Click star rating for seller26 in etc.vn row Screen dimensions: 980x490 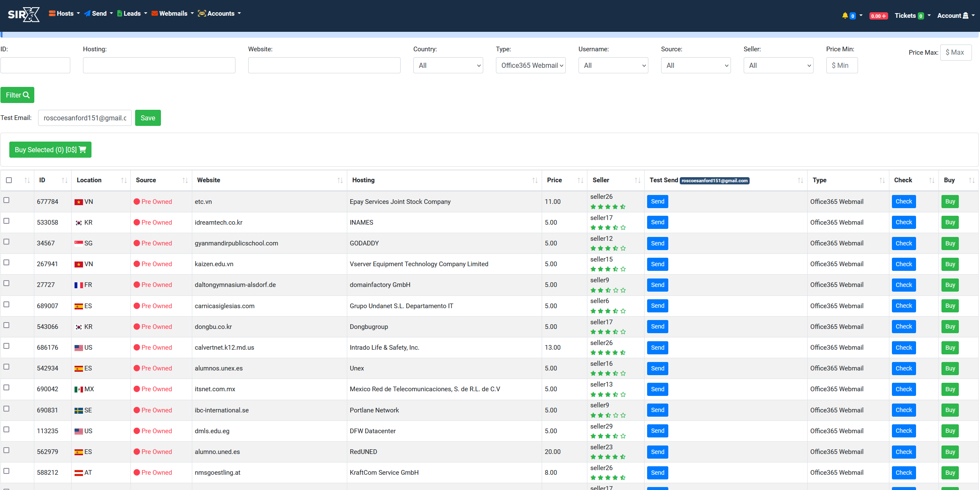click(x=608, y=207)
